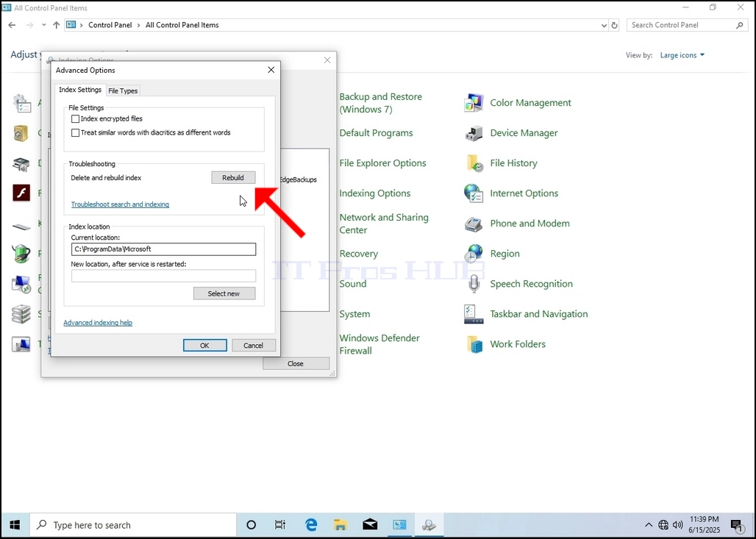Check Treat similar words with diacritics option

(75, 132)
